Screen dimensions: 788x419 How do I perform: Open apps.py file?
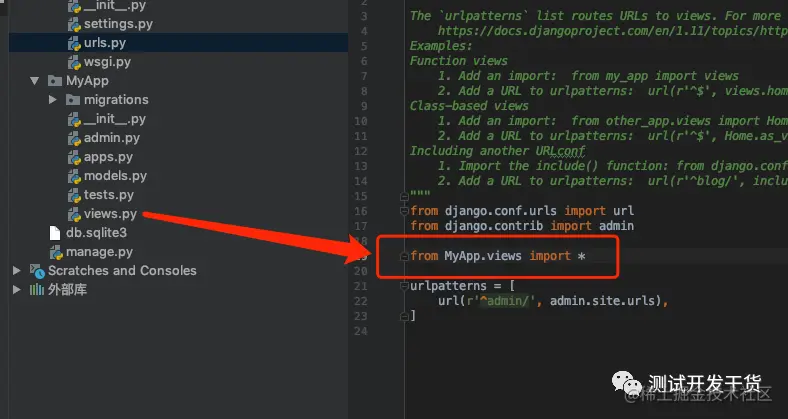pyautogui.click(x=108, y=157)
